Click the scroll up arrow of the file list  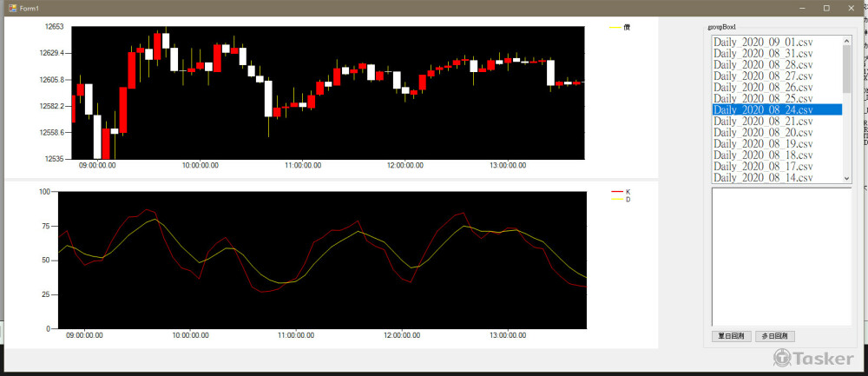pyautogui.click(x=847, y=40)
